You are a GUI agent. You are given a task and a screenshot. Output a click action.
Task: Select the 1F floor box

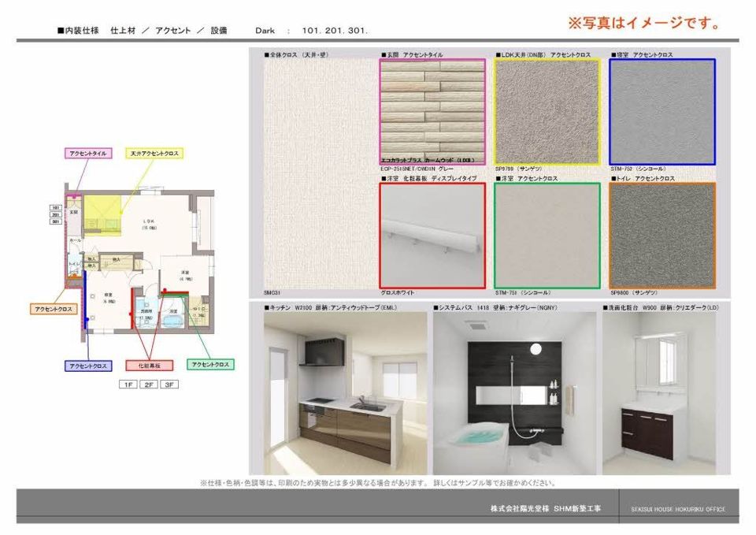128,385
